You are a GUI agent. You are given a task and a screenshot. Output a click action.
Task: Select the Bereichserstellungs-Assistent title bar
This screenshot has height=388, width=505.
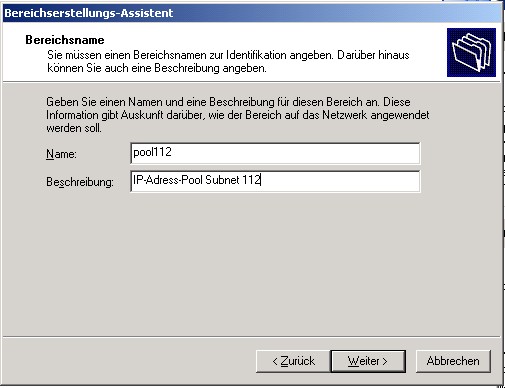[x=252, y=13]
